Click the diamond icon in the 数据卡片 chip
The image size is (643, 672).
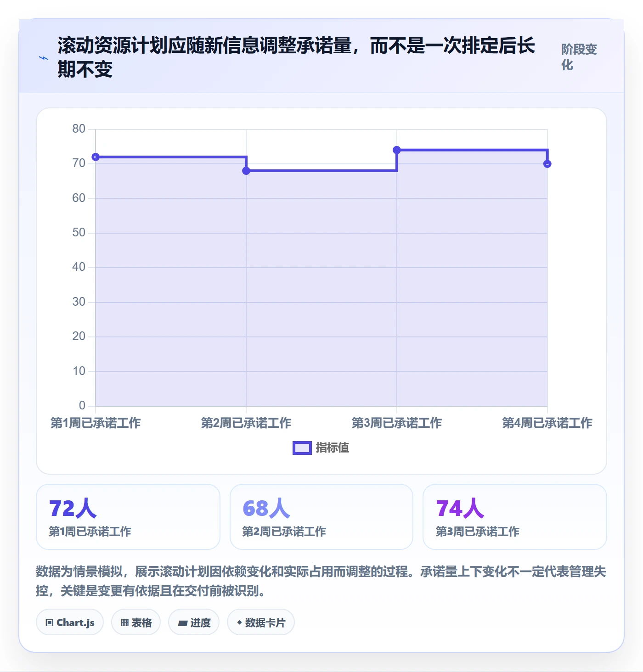[x=239, y=622]
